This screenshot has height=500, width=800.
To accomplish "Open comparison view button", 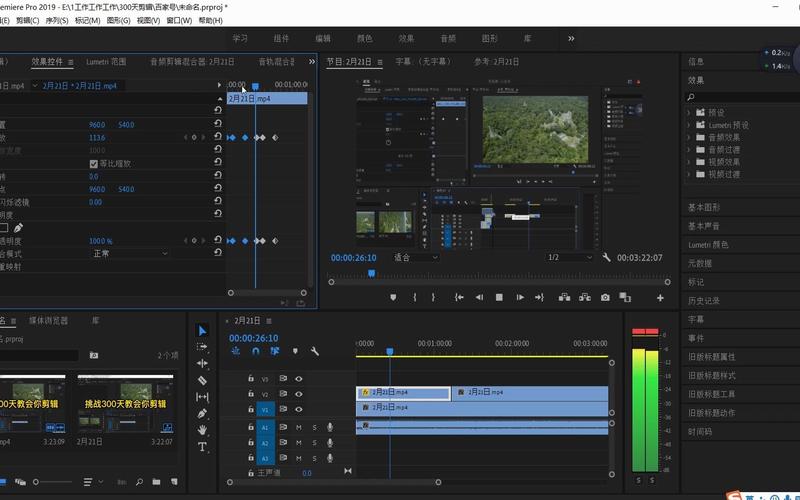I will pyautogui.click(x=625, y=297).
